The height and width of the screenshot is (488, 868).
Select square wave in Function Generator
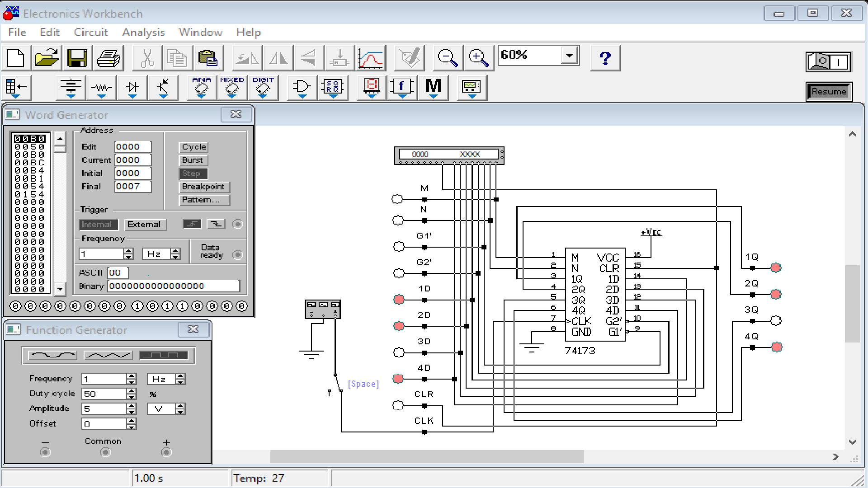(164, 356)
